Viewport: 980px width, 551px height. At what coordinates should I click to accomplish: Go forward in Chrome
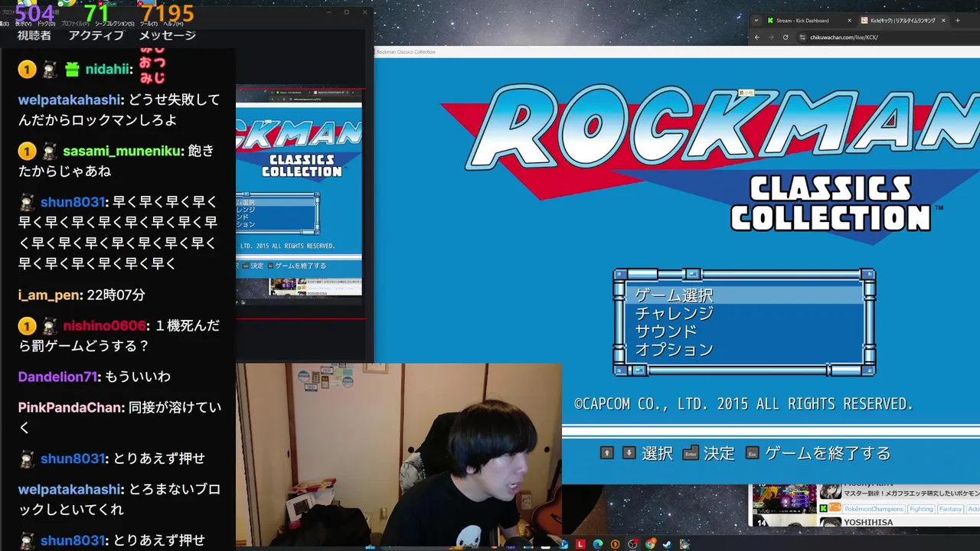click(771, 37)
